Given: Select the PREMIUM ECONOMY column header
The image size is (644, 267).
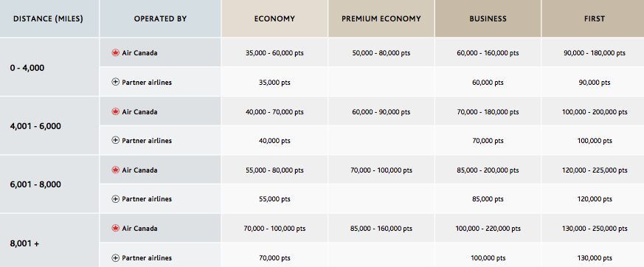Looking at the screenshot, I should [x=381, y=18].
